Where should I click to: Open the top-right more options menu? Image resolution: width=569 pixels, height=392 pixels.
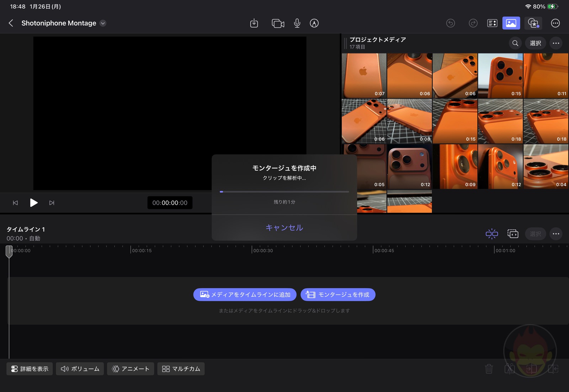tap(555, 23)
